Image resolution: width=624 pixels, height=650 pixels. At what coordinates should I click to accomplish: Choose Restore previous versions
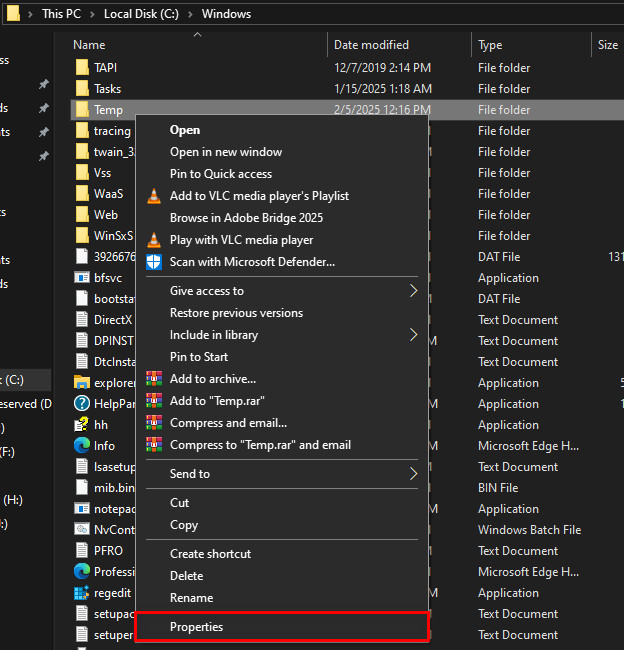[x=236, y=313]
